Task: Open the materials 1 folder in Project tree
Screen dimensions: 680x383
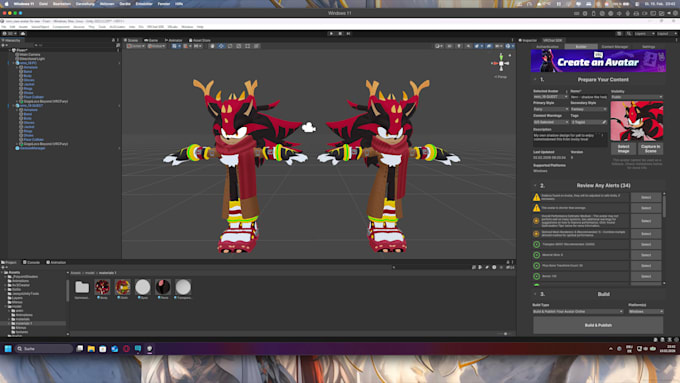Action: [x=24, y=324]
